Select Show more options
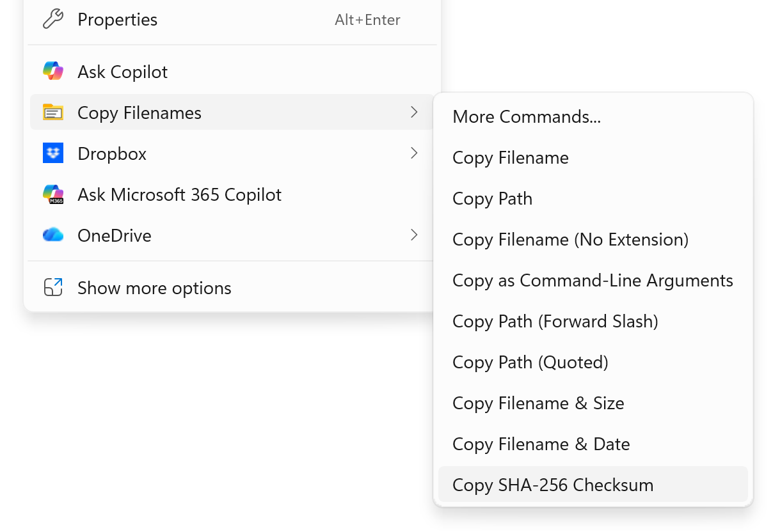This screenshot has height=532, width=773. click(154, 288)
